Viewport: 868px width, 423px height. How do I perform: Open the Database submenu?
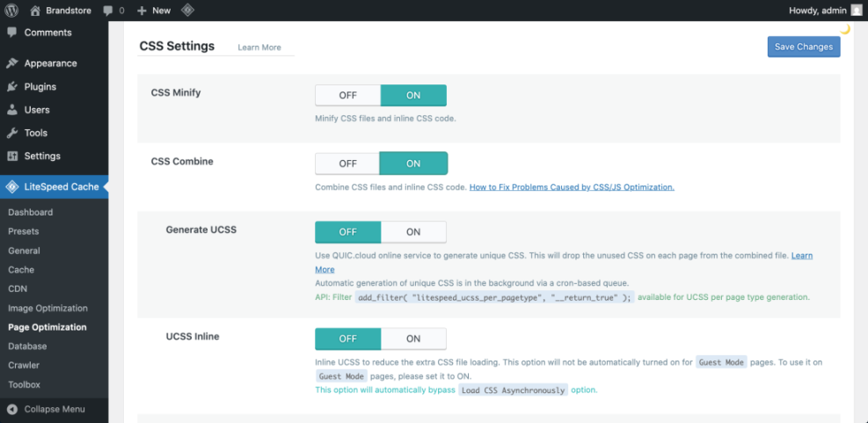27,346
